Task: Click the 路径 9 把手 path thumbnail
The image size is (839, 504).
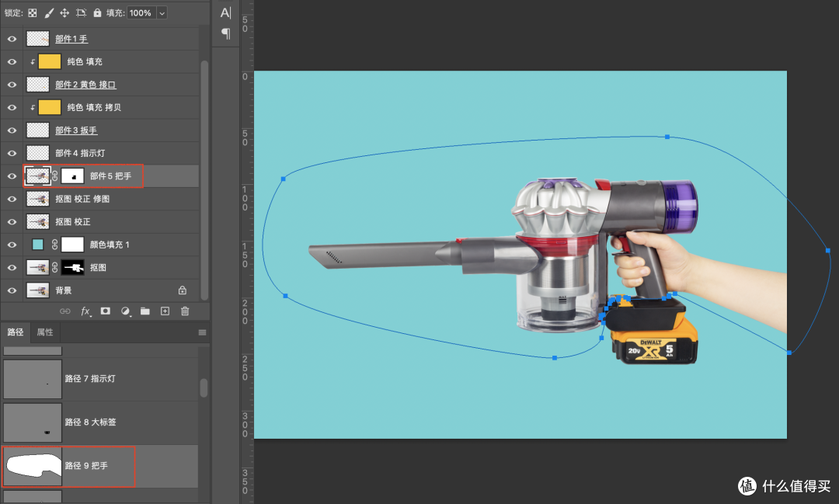Action: [x=33, y=467]
